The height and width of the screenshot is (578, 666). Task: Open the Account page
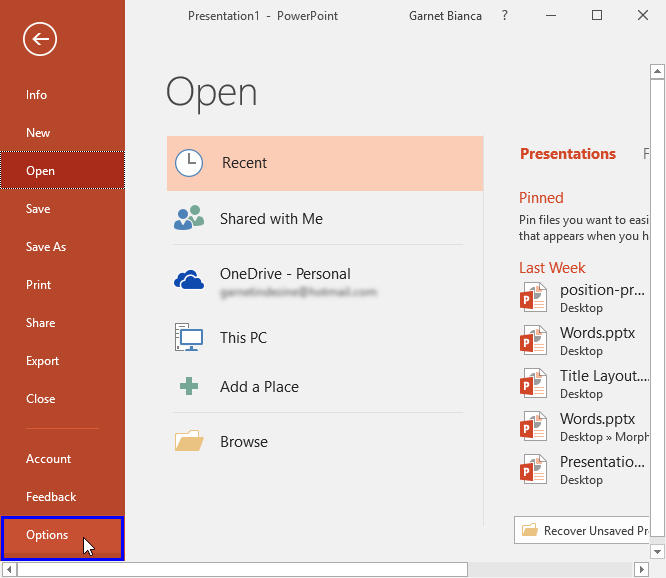coord(48,459)
